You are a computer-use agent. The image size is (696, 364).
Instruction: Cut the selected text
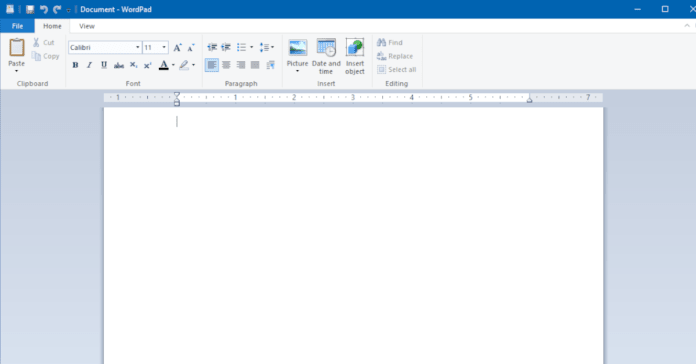[x=44, y=43]
